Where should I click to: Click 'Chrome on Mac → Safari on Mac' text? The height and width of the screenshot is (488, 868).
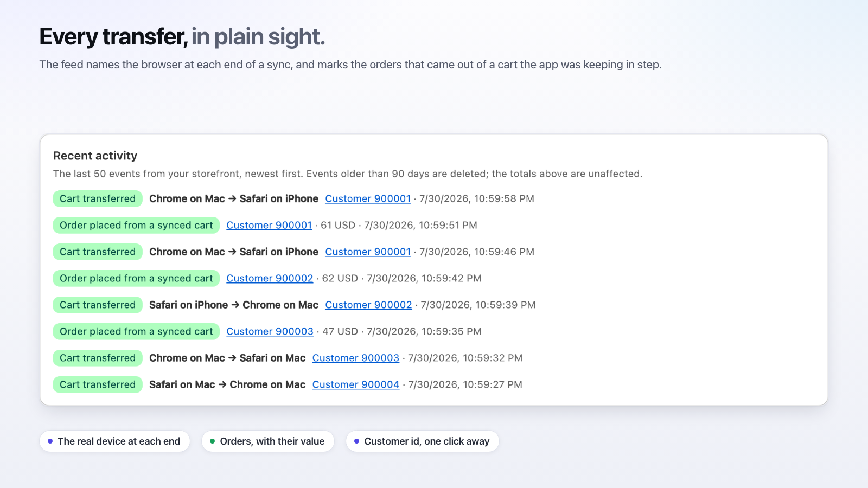click(x=227, y=358)
